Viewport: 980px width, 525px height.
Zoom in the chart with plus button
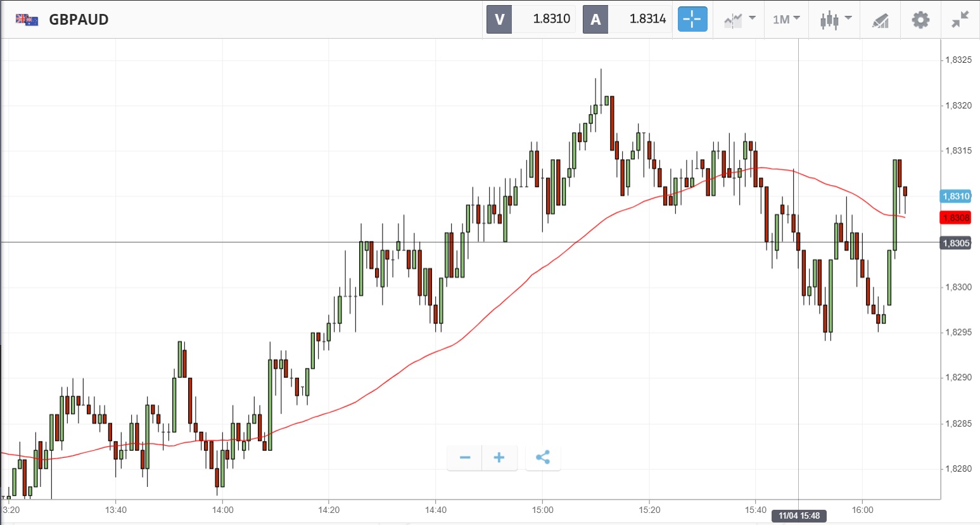pyautogui.click(x=499, y=457)
